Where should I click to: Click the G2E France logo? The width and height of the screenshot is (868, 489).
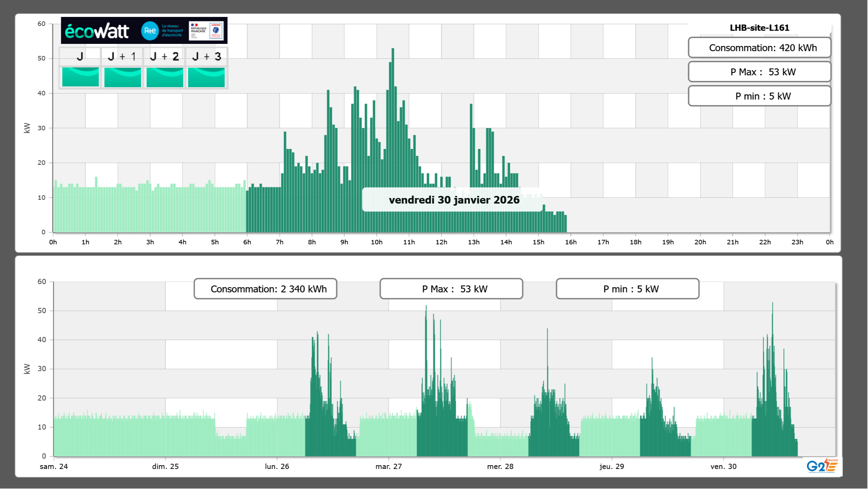point(822,466)
